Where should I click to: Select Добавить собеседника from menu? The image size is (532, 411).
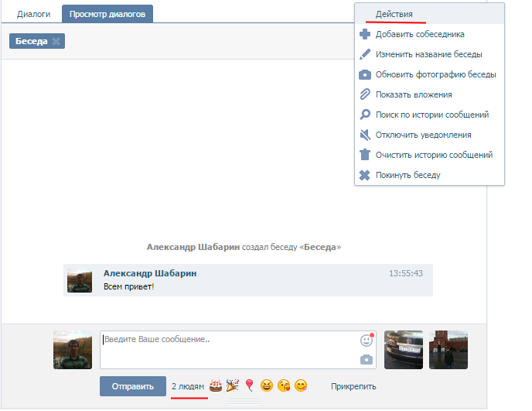click(x=420, y=34)
